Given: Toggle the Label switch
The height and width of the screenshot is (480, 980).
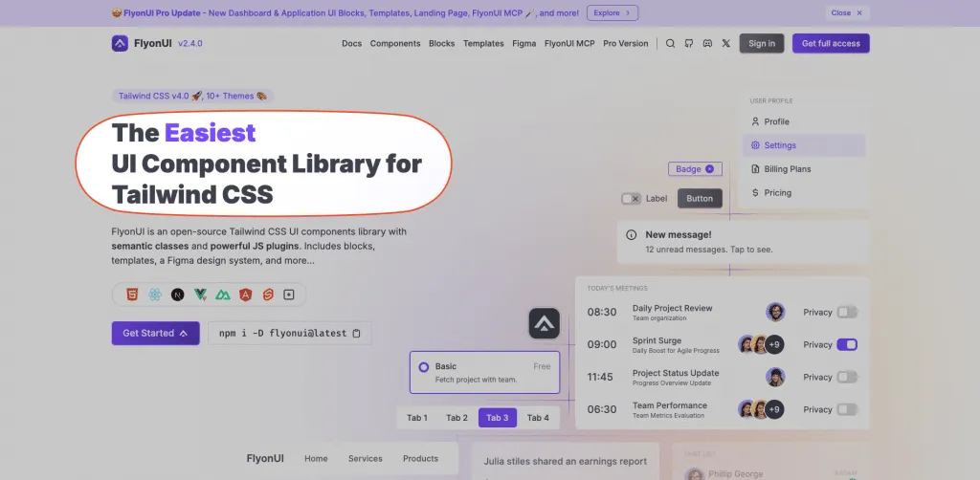Looking at the screenshot, I should click(632, 199).
